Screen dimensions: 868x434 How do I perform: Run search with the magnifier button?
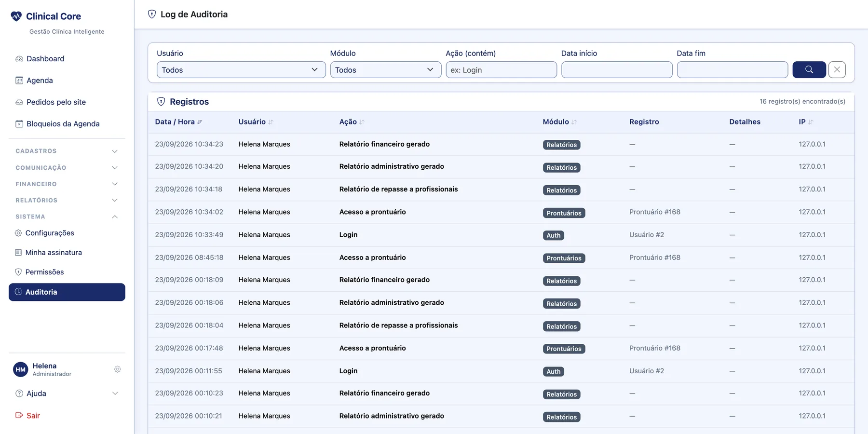point(809,69)
